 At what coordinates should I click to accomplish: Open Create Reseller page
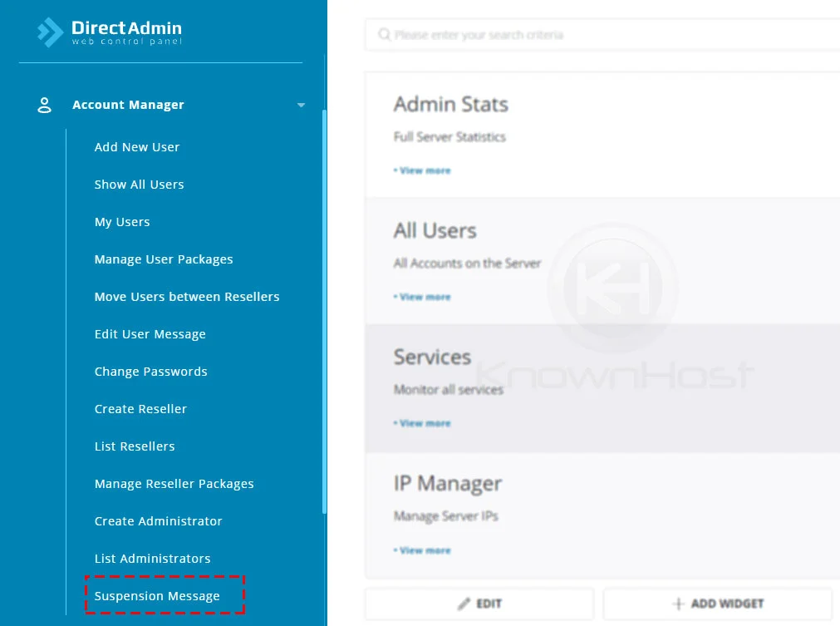tap(140, 409)
